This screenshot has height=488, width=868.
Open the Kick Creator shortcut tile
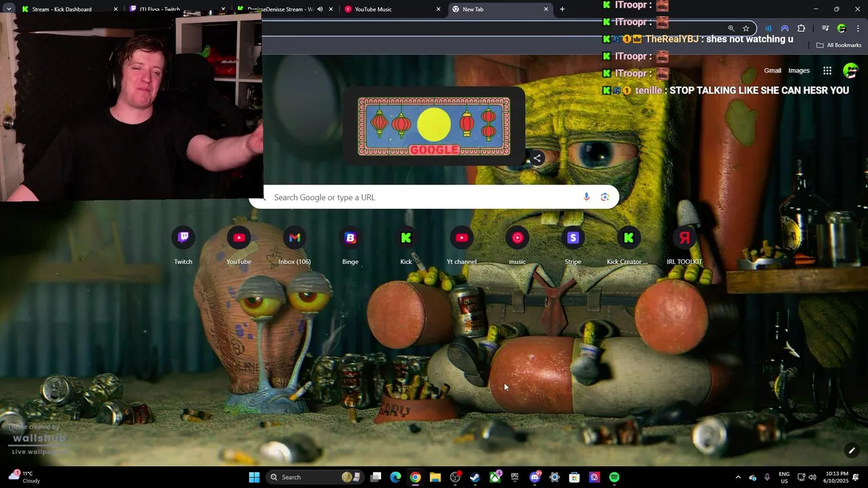click(628, 245)
